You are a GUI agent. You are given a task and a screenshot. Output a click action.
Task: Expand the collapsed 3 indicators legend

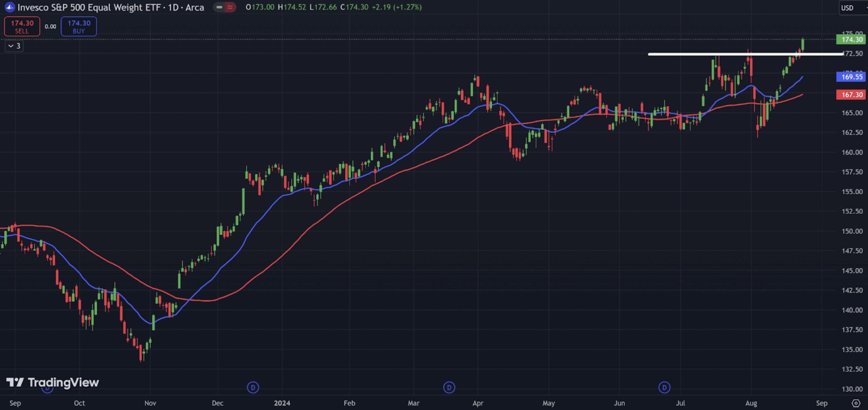(x=14, y=46)
